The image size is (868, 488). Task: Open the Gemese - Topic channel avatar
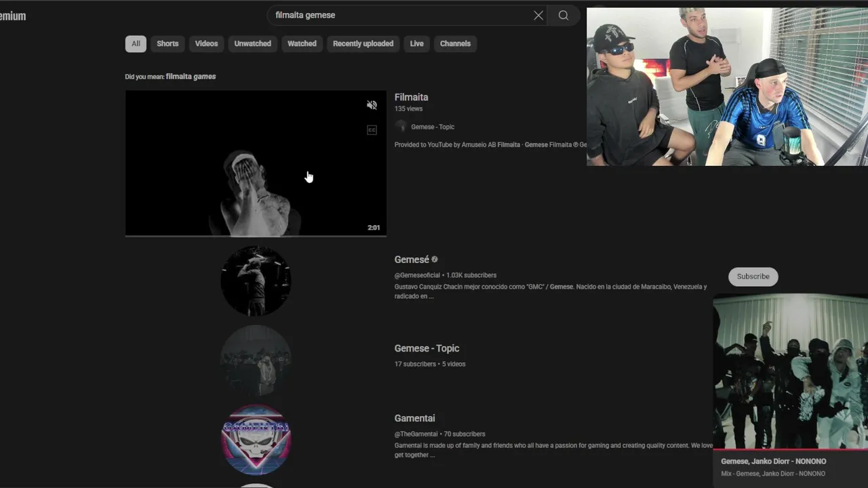pyautogui.click(x=256, y=361)
